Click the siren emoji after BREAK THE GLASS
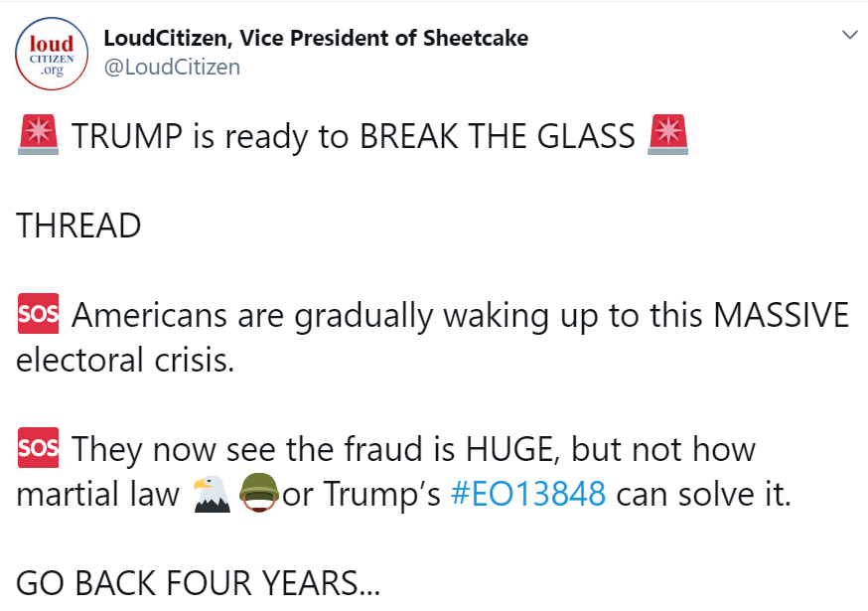Viewport: 868px width, 611px height. (x=667, y=135)
